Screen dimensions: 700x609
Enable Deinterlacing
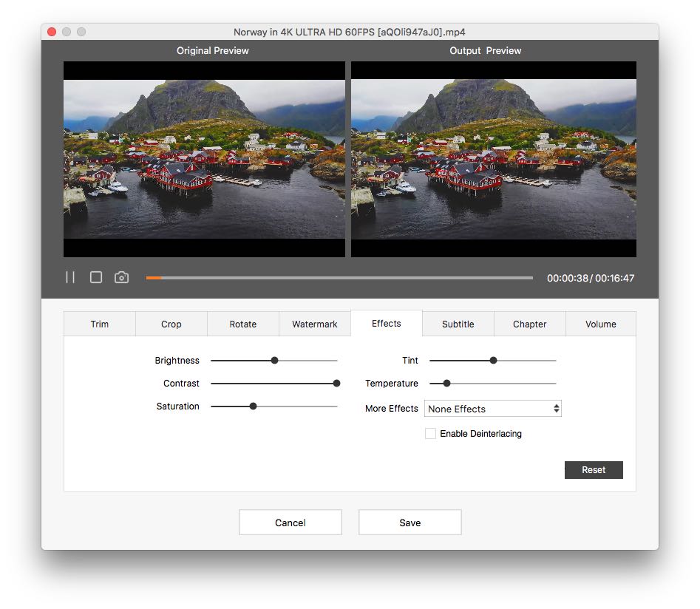(430, 433)
